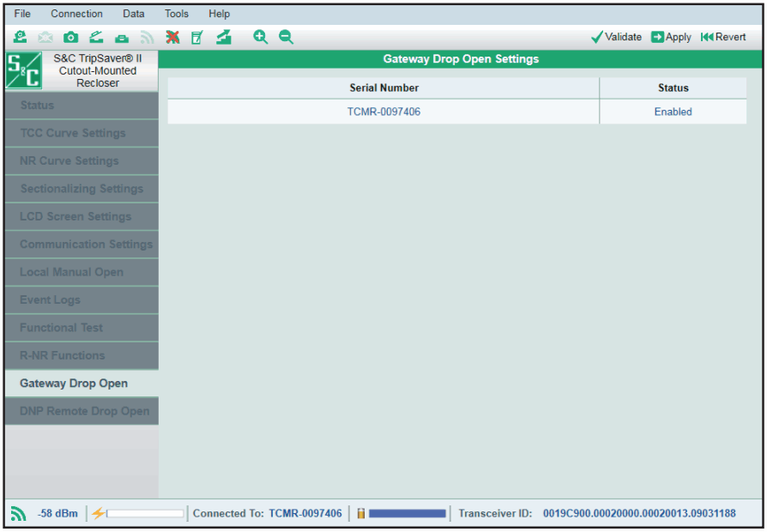Click the Apply button
Screen dimensions: 767x532
point(671,37)
